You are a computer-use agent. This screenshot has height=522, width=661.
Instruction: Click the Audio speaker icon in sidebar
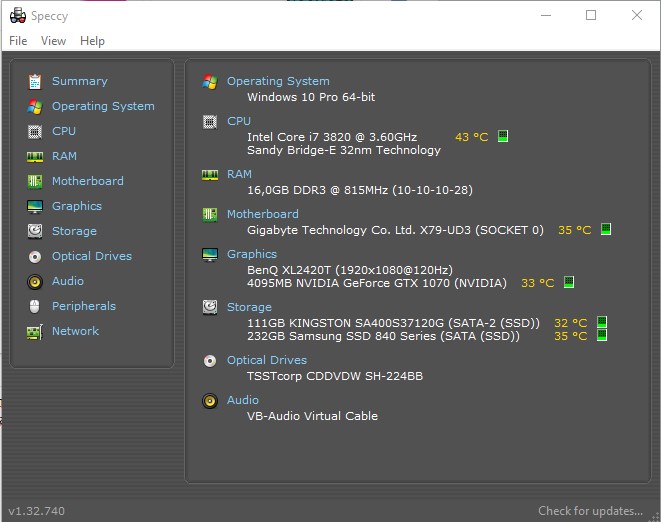tap(35, 282)
